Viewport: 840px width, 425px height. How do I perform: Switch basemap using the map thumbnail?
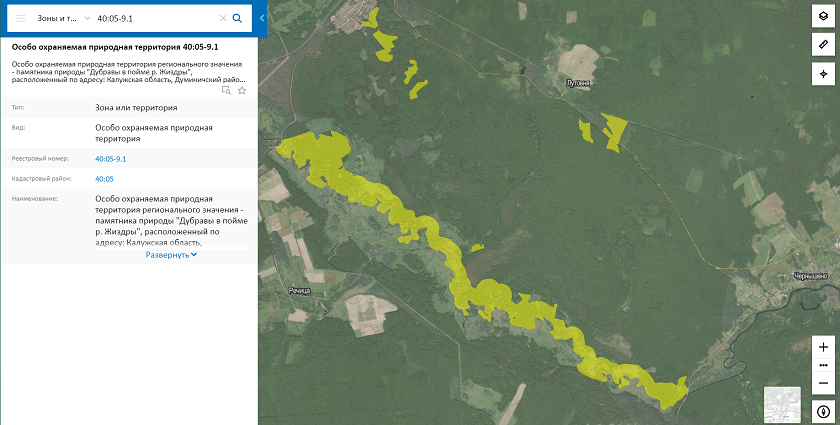pyautogui.click(x=782, y=404)
